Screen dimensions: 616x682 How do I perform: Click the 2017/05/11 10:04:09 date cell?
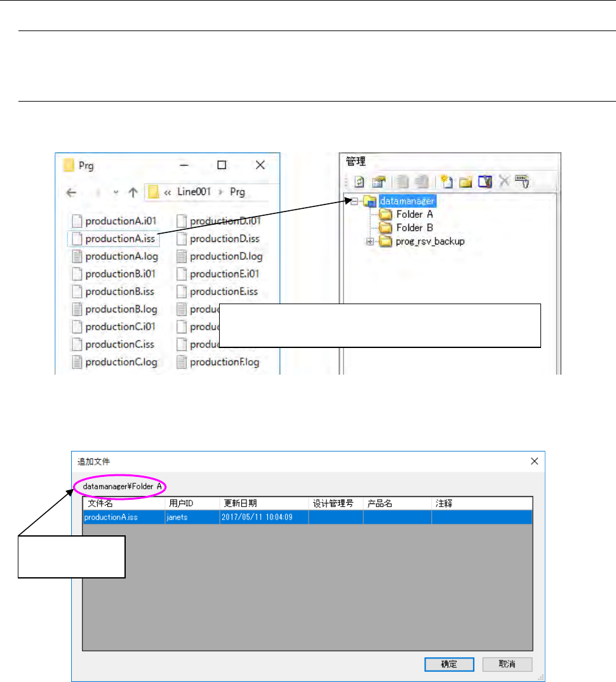click(264, 517)
